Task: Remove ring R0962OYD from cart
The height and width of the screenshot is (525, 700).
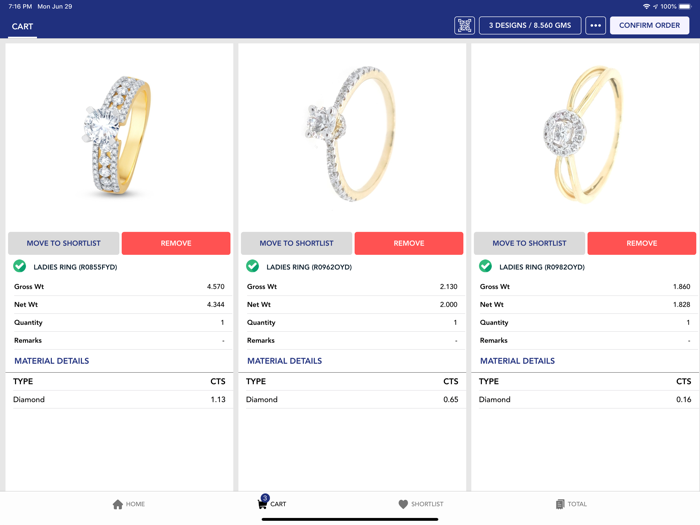Action: pos(409,243)
